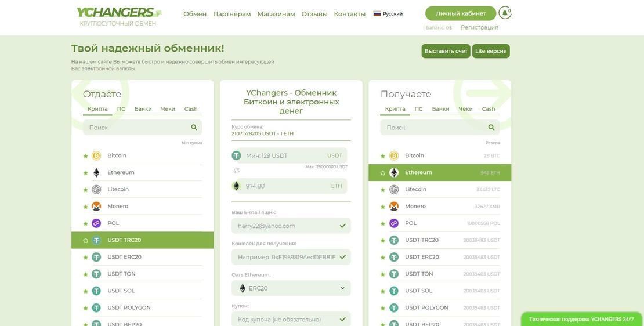Click the Личный кабинет button
644x326 pixels.
(x=461, y=13)
